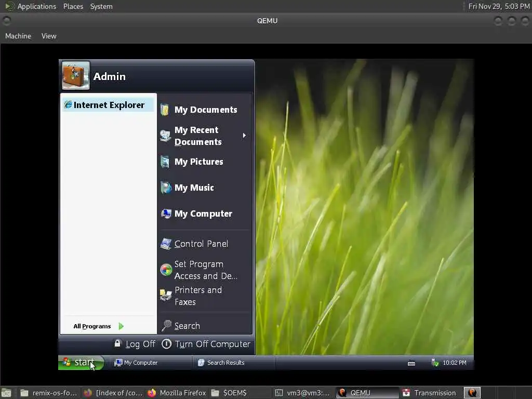Open the Applications menu in top panel
Image resolution: width=532 pixels, height=399 pixels.
(37, 6)
